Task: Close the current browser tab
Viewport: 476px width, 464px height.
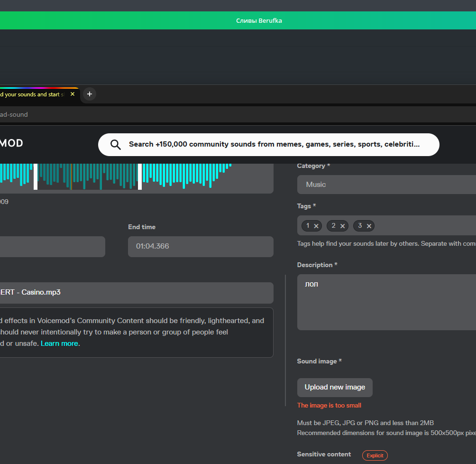Action: coord(72,94)
